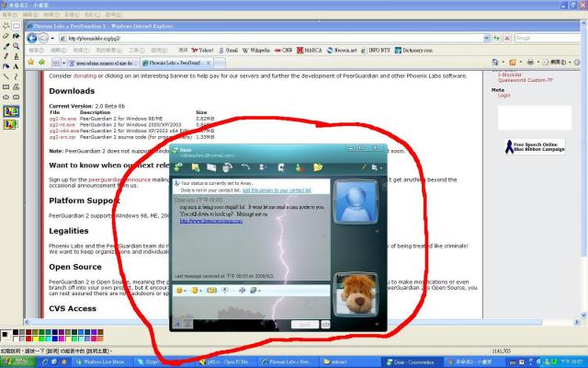Screen dimensions: 588x368
Task: Click Messenger share files toolbar icon
Action: click(196, 167)
